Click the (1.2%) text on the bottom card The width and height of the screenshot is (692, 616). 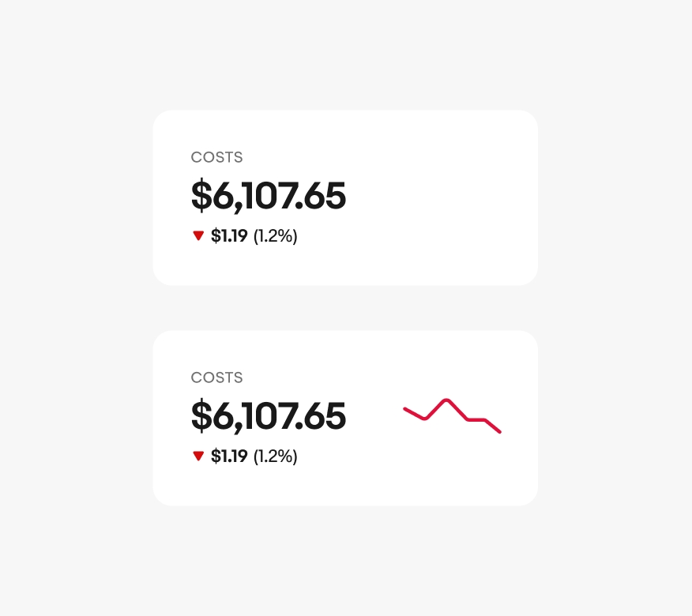[x=275, y=456]
